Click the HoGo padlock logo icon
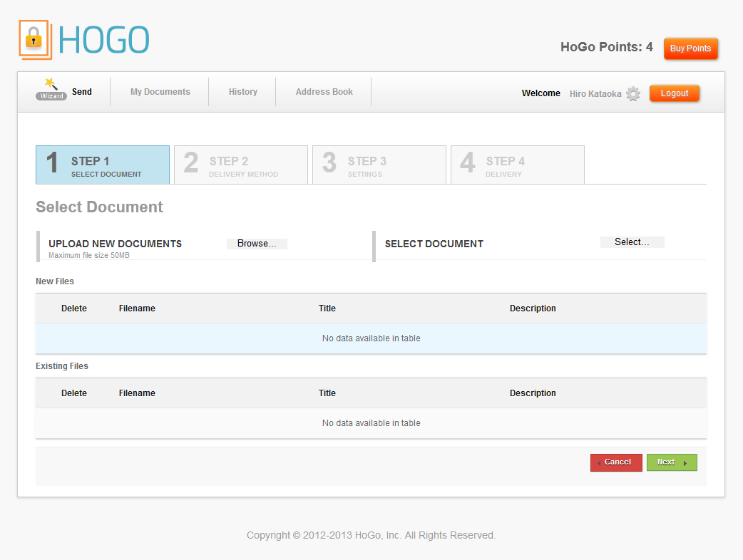Image resolution: width=743 pixels, height=560 pixels. tap(34, 39)
